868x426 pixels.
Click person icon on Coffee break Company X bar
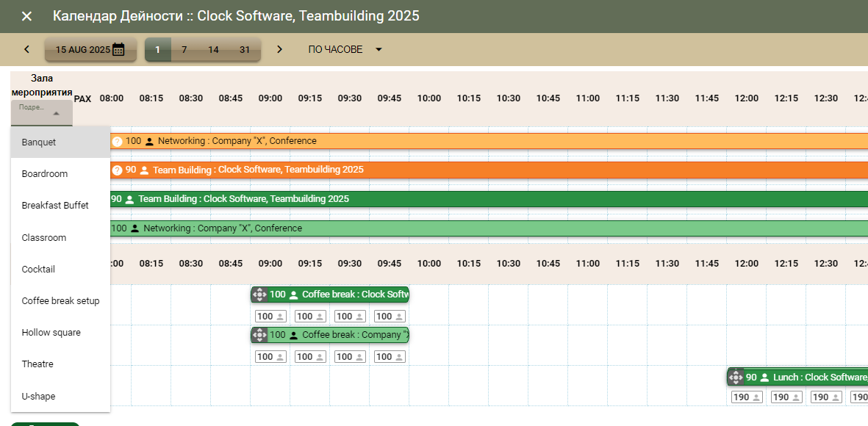click(293, 335)
